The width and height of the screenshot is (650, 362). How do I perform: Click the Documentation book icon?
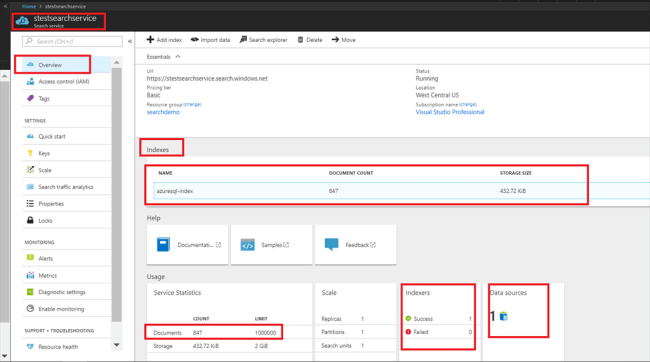click(x=163, y=244)
